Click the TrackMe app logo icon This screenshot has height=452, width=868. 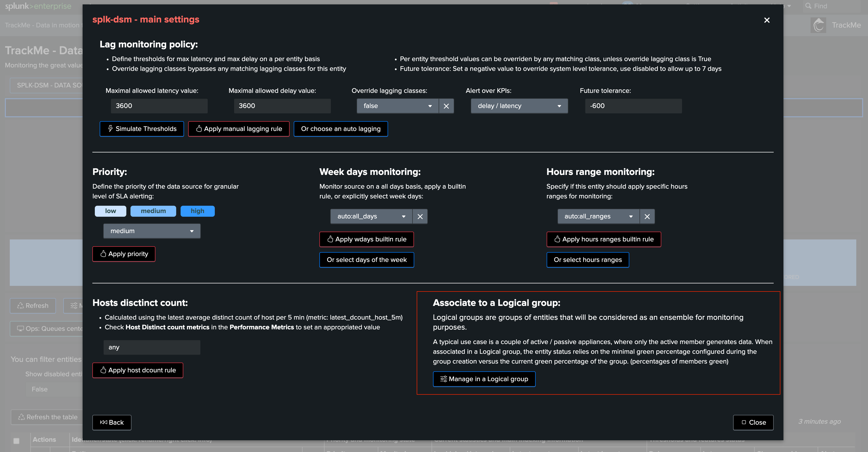818,25
